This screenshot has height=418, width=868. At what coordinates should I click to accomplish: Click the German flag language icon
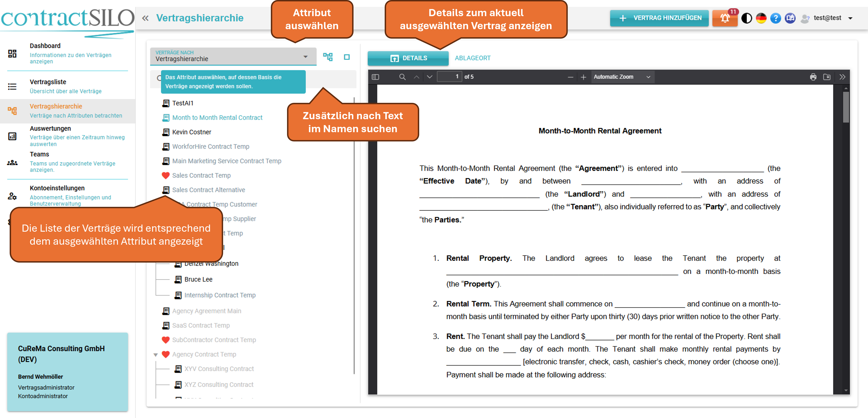(x=761, y=18)
